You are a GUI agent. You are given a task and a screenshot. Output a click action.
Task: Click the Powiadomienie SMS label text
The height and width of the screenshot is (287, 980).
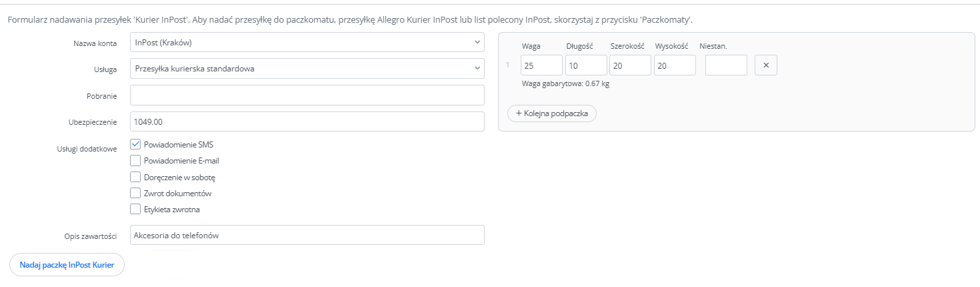pos(179,144)
